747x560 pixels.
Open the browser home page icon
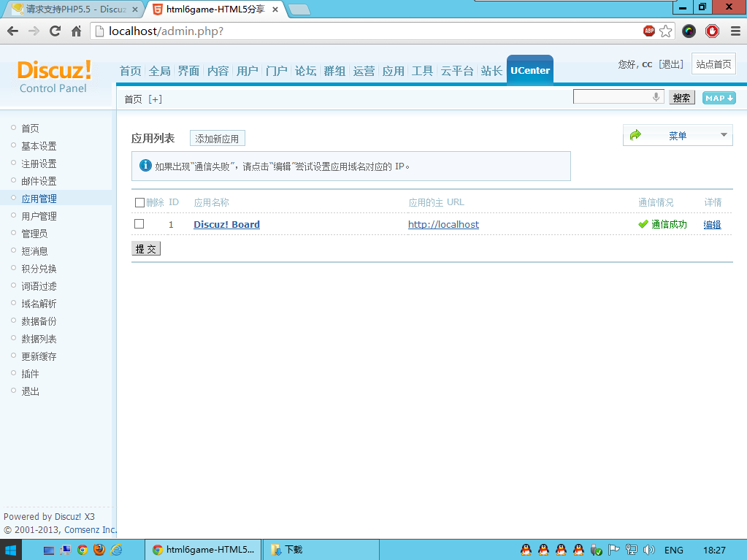point(76,31)
